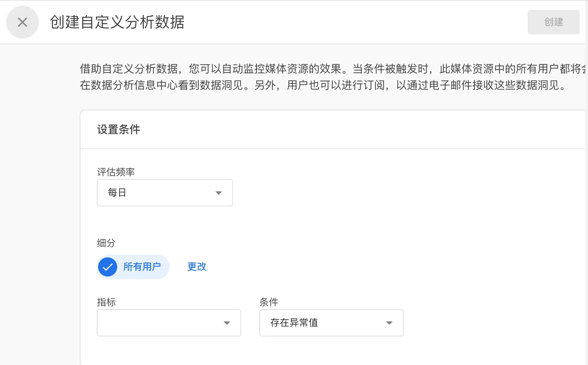Expand the 条件 condition dropdown
Screen dimensions: 588x365
click(331, 323)
